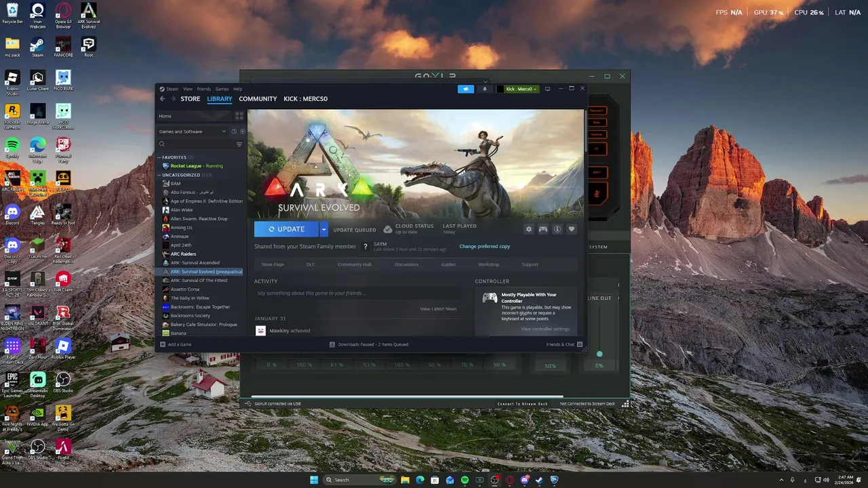Open Discussions link
Screen dimensions: 868x488
point(406,264)
